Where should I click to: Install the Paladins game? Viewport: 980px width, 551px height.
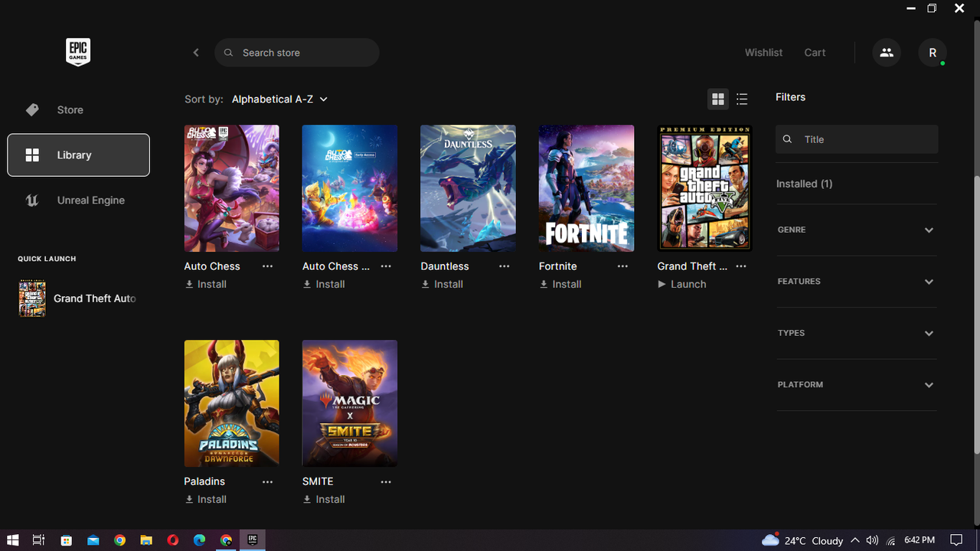click(x=206, y=500)
